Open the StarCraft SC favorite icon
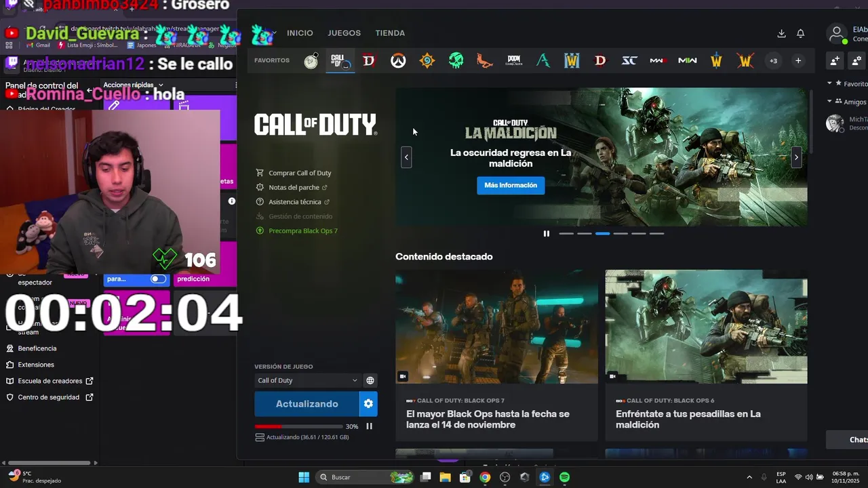868x488 pixels. (x=629, y=61)
